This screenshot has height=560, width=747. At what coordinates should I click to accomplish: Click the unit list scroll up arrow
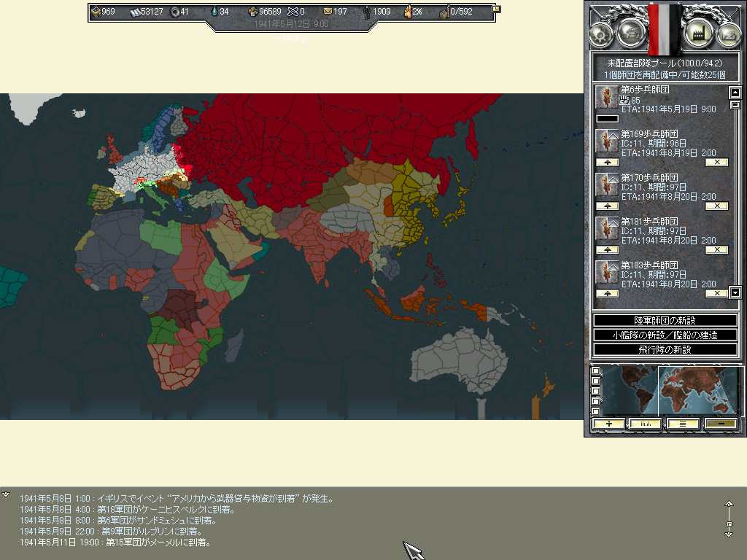pyautogui.click(x=735, y=93)
